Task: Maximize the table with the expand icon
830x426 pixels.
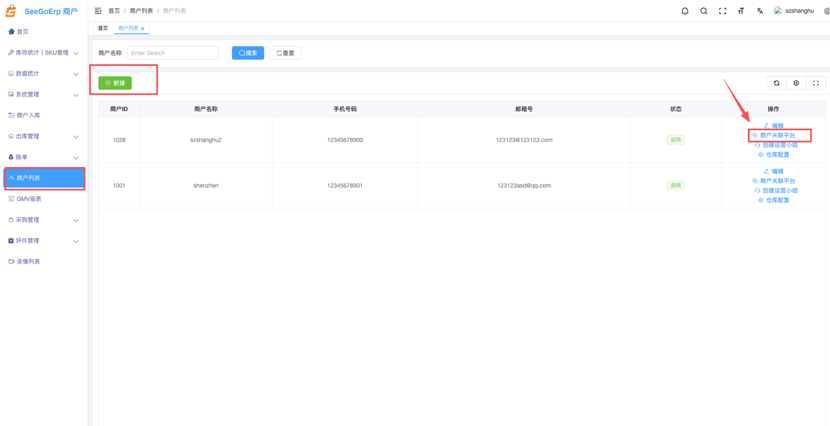Action: 816,83
